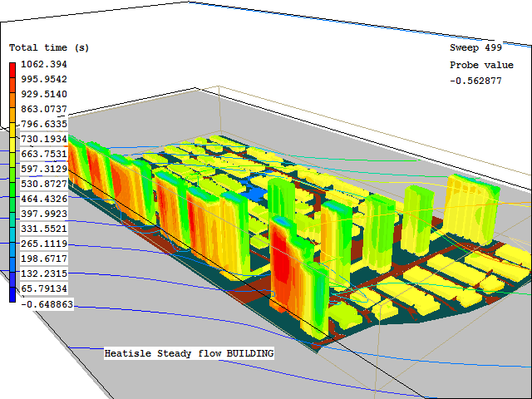Click the probe reading -0.562877
This screenshot has height=399, width=532.
click(x=475, y=81)
